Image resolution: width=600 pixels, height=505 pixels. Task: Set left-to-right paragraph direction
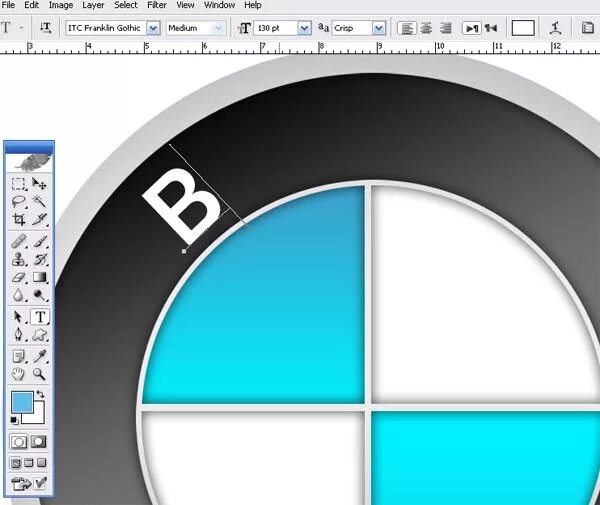click(x=472, y=28)
